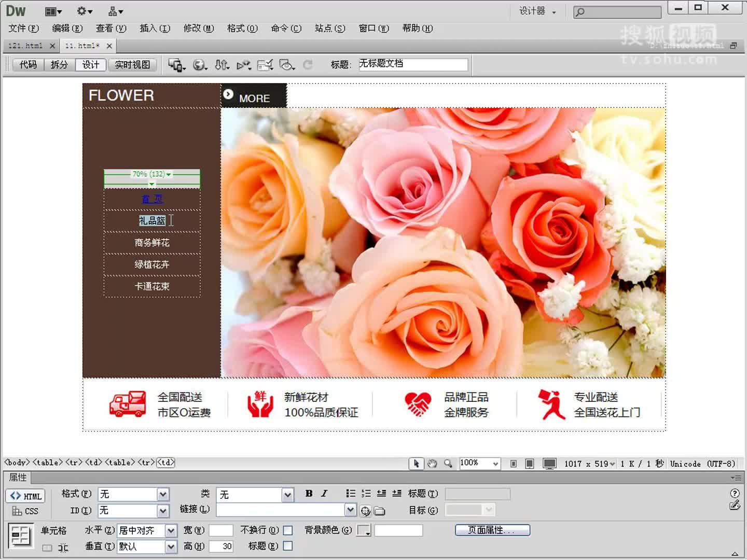Open the 编辑(E) menu
The image size is (747, 560).
[x=67, y=29]
